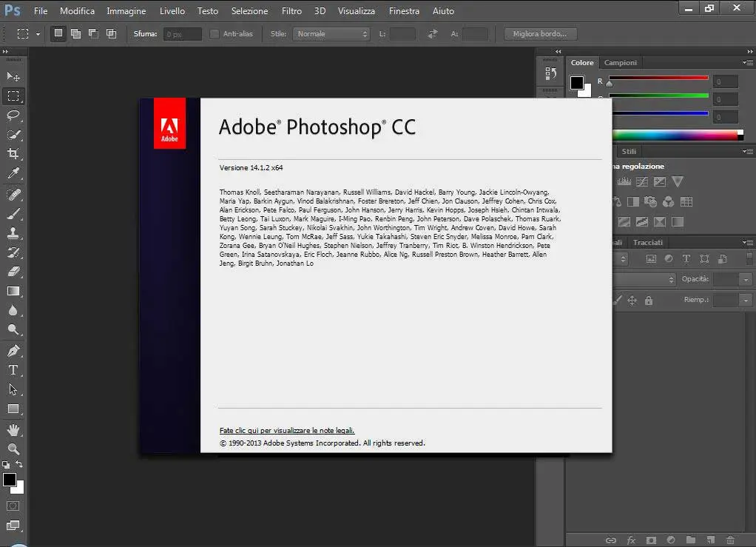This screenshot has height=547, width=756.
Task: Enable Intersect with selection mode
Action: point(112,33)
